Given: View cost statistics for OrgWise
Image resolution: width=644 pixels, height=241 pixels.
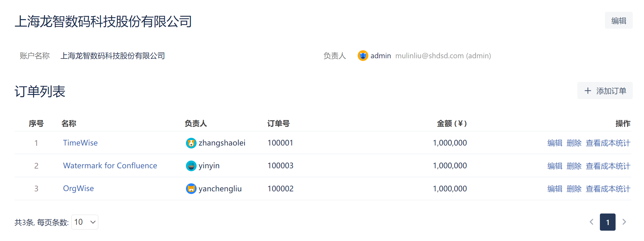Looking at the screenshot, I should [x=608, y=189].
